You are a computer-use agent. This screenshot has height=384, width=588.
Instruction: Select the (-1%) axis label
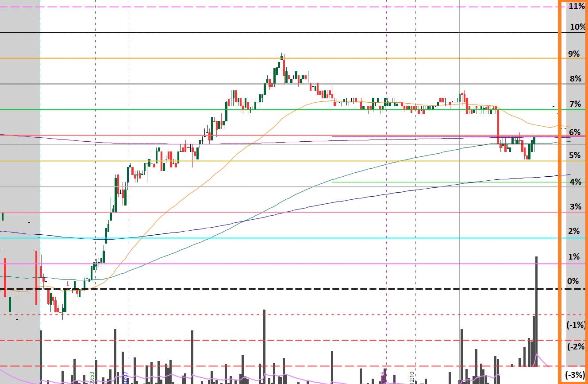pos(576,325)
